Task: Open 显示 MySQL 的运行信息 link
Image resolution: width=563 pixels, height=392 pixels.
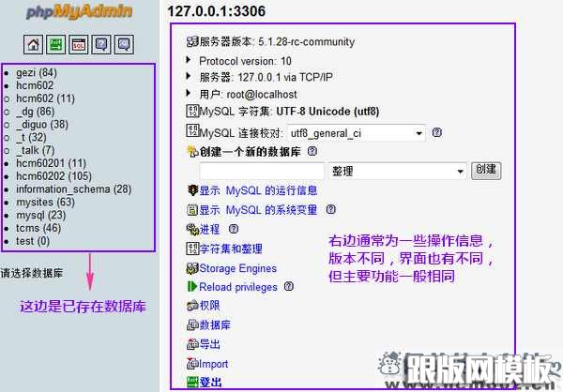Action: (258, 190)
